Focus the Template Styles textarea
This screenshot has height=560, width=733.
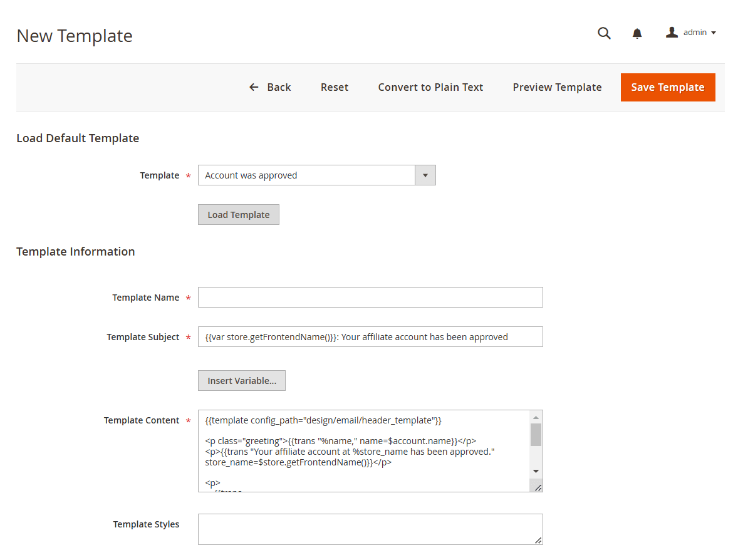370,529
